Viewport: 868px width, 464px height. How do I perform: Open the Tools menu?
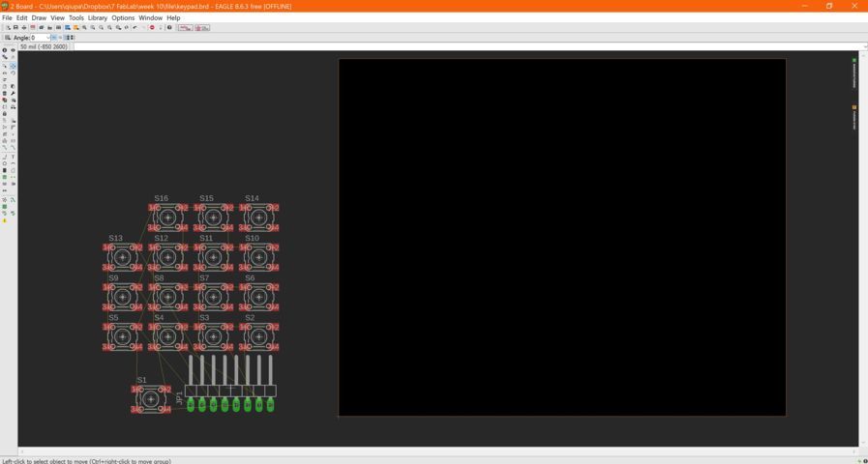tap(75, 17)
